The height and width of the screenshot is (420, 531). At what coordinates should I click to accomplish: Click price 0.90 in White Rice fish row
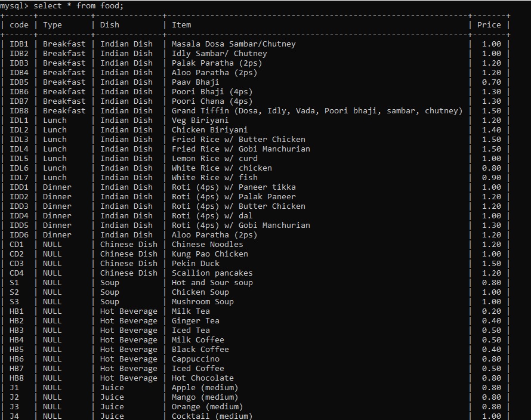492,177
